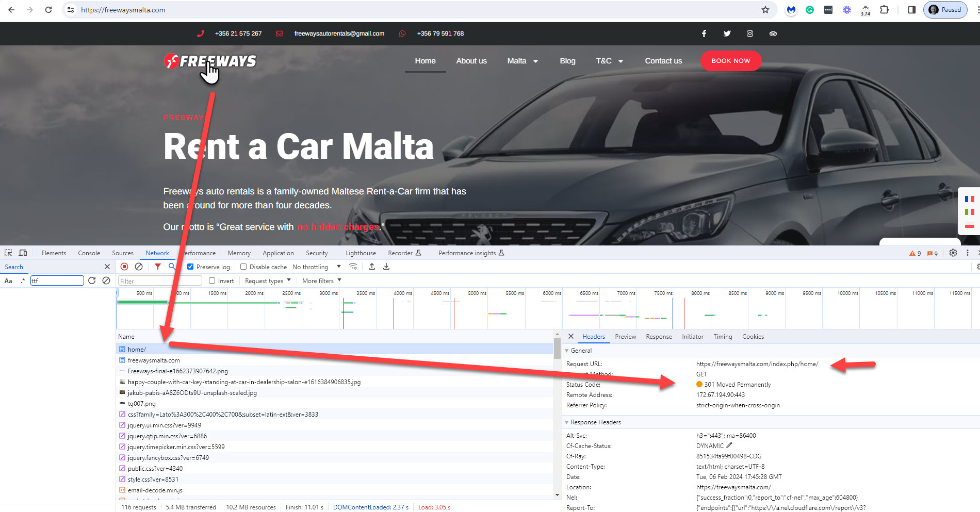Viewport: 980px width, 512px height.
Task: Open the Contact us link
Action: pyautogui.click(x=663, y=61)
